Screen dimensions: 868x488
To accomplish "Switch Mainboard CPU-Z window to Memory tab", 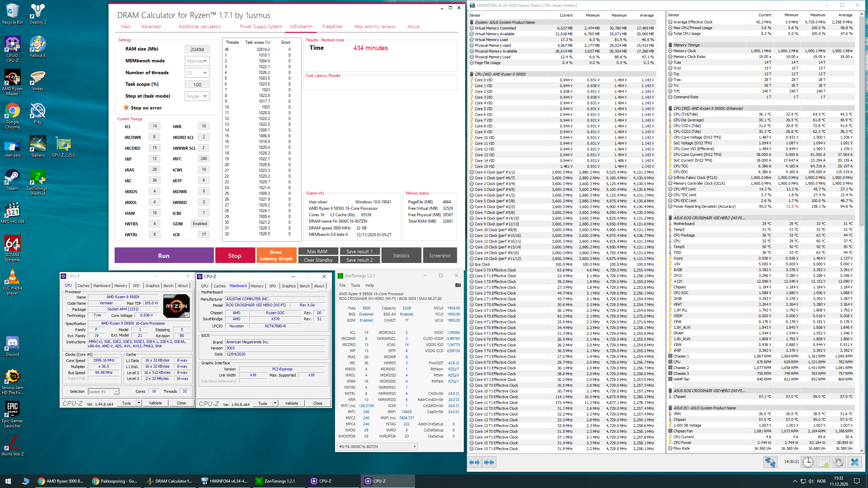I will (x=257, y=286).
